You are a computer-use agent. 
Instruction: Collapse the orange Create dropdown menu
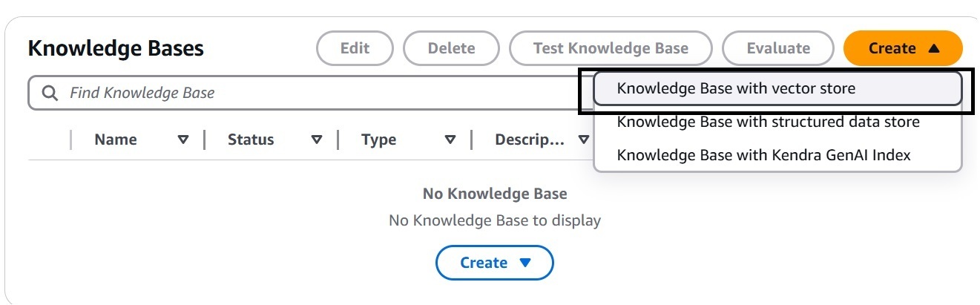click(903, 48)
